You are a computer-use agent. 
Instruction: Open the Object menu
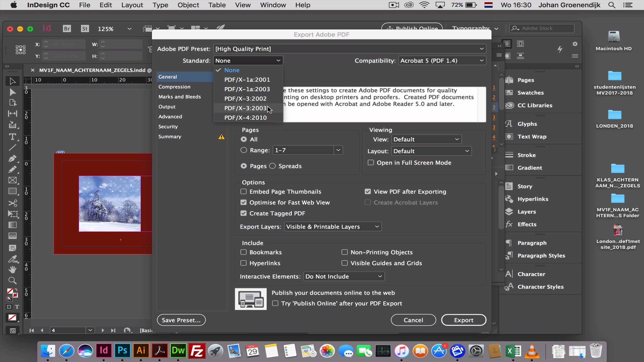click(x=188, y=5)
